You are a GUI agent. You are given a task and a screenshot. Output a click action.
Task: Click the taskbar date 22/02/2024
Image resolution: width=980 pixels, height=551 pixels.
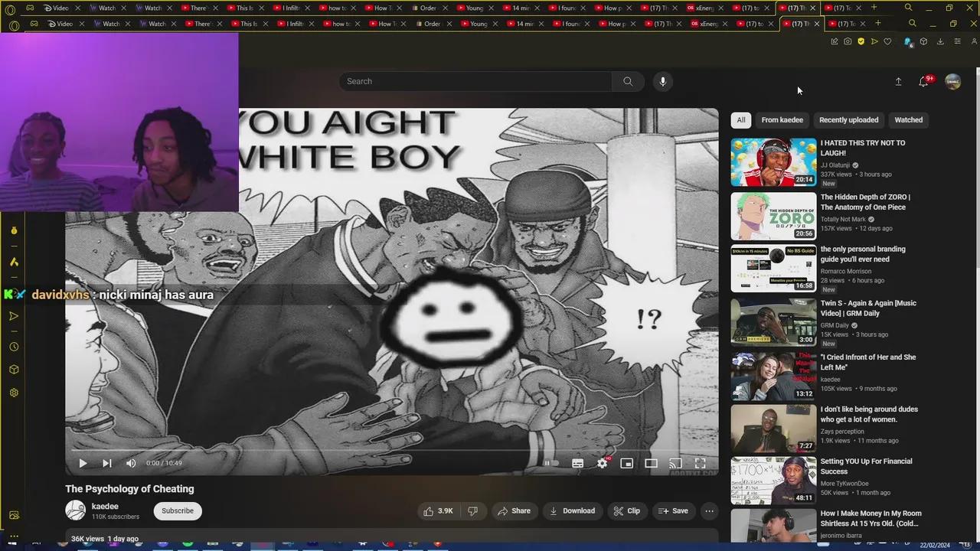935,545
